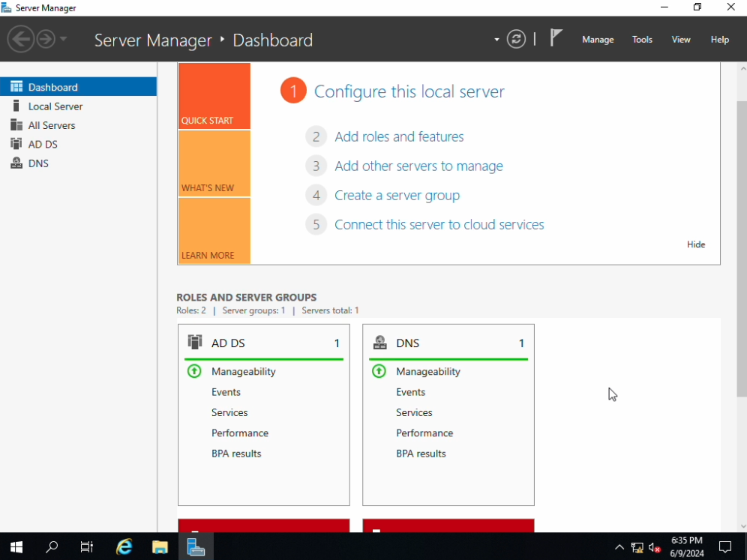Click Add roles and features link

pyautogui.click(x=399, y=136)
